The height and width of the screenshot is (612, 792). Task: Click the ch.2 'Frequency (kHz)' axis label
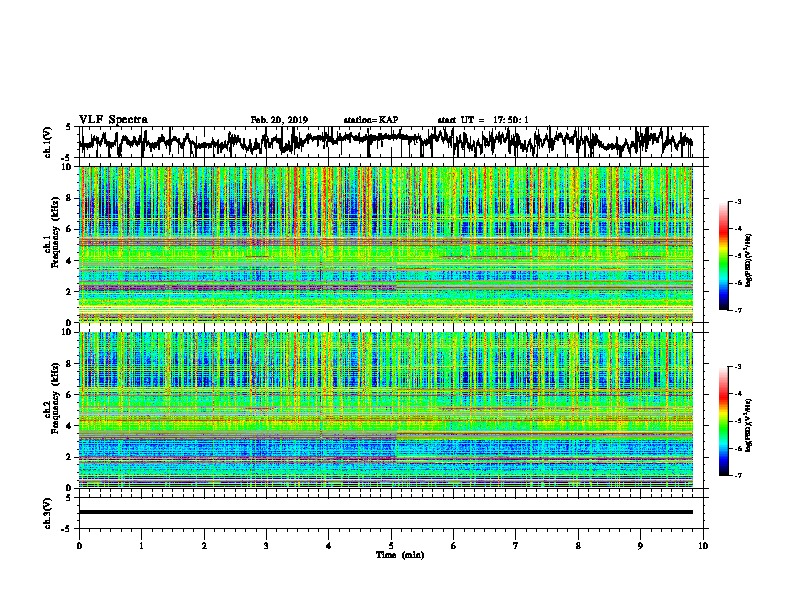[55, 398]
